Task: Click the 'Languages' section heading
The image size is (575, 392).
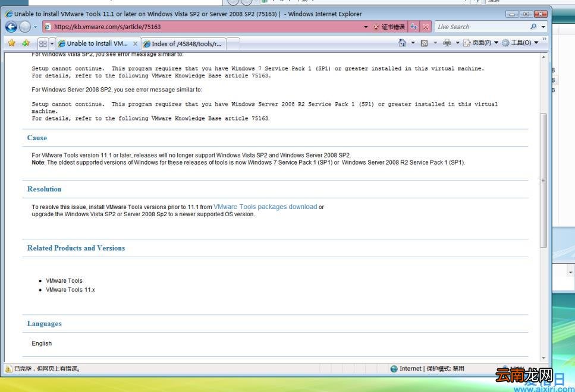Action: tap(45, 324)
